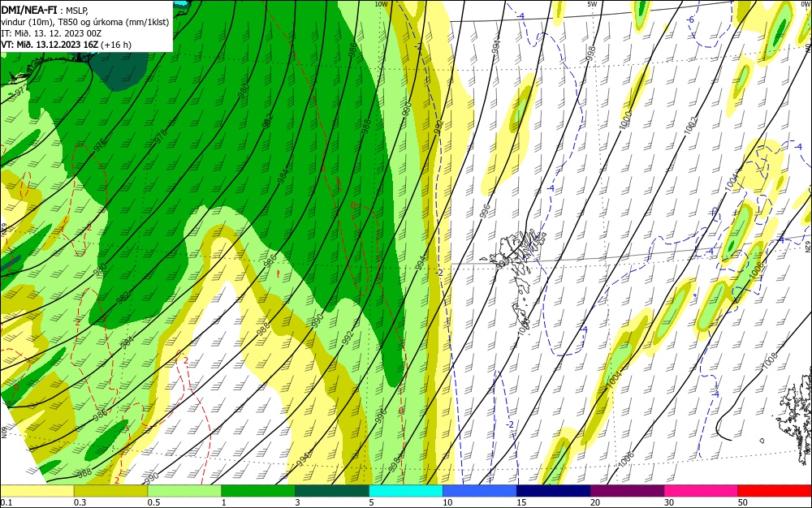Image resolution: width=812 pixels, height=508 pixels.
Task: Click the legend value '10'
Action: 448,503
